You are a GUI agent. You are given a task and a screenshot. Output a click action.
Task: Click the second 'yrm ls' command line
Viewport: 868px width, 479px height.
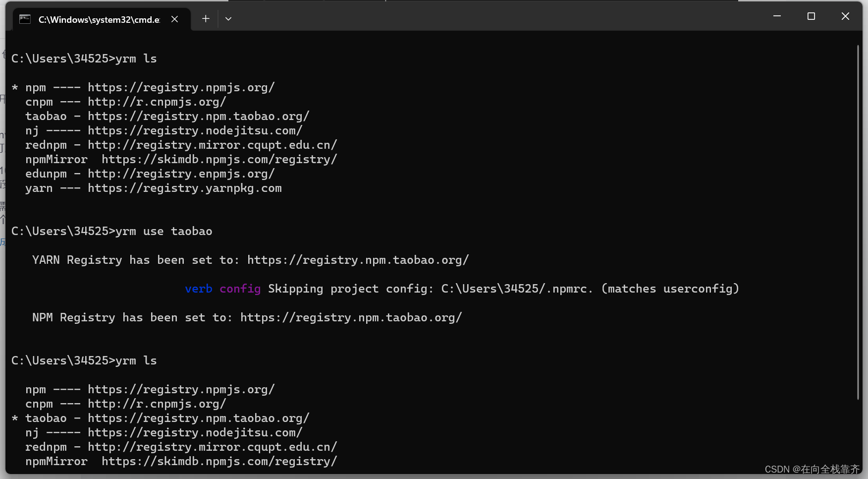tap(84, 361)
